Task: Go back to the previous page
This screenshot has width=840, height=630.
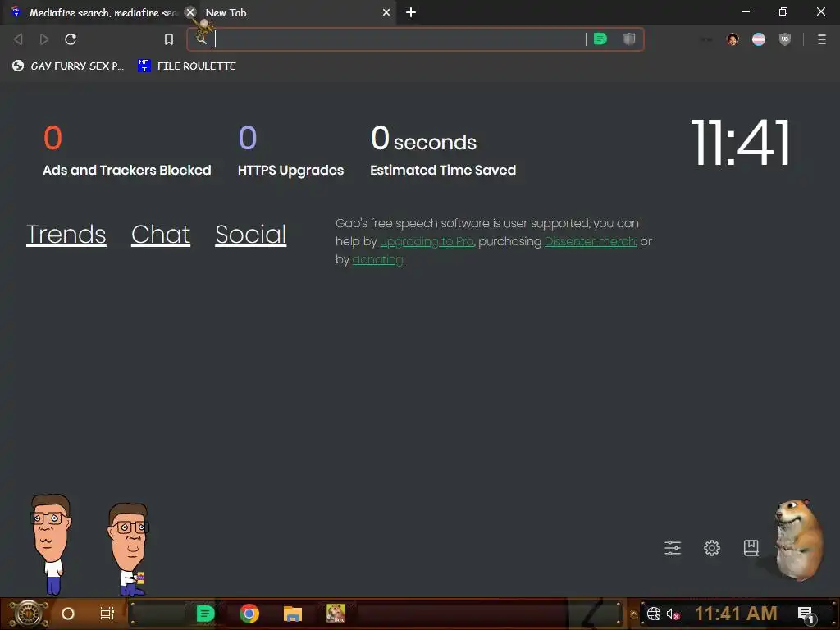Action: 18,39
